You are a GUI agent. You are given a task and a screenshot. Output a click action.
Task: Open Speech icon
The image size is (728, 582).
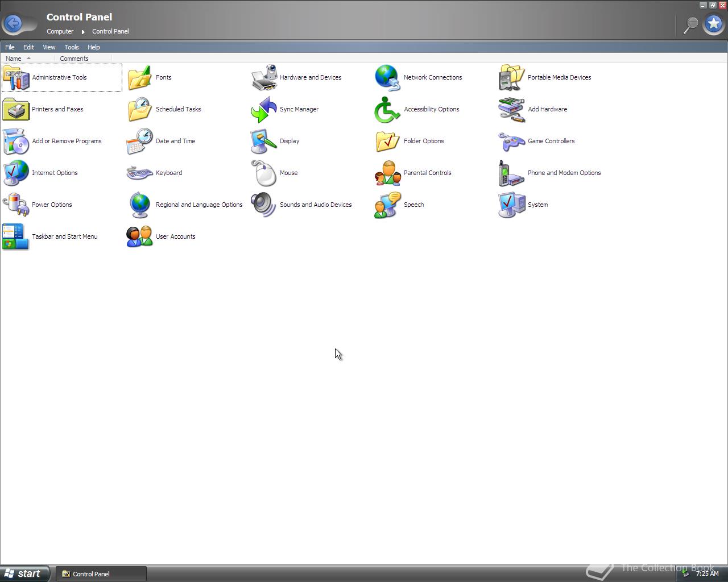point(388,205)
